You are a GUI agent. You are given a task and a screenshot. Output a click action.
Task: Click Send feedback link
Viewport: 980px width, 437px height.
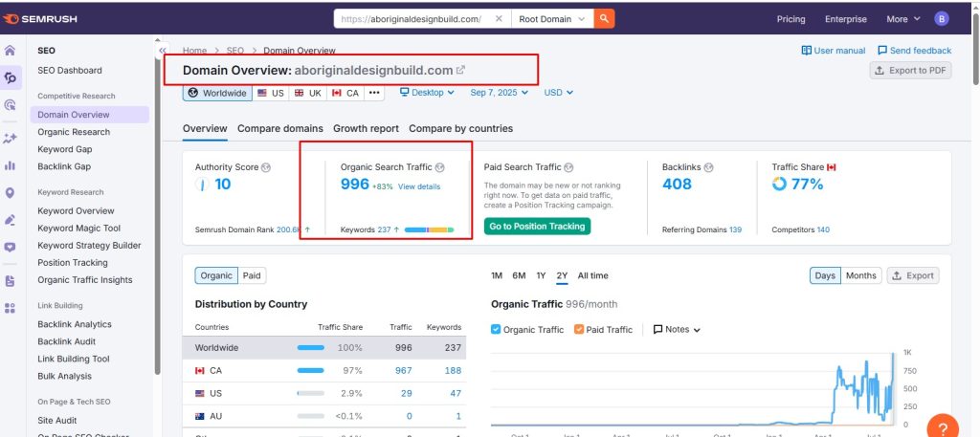pos(914,51)
